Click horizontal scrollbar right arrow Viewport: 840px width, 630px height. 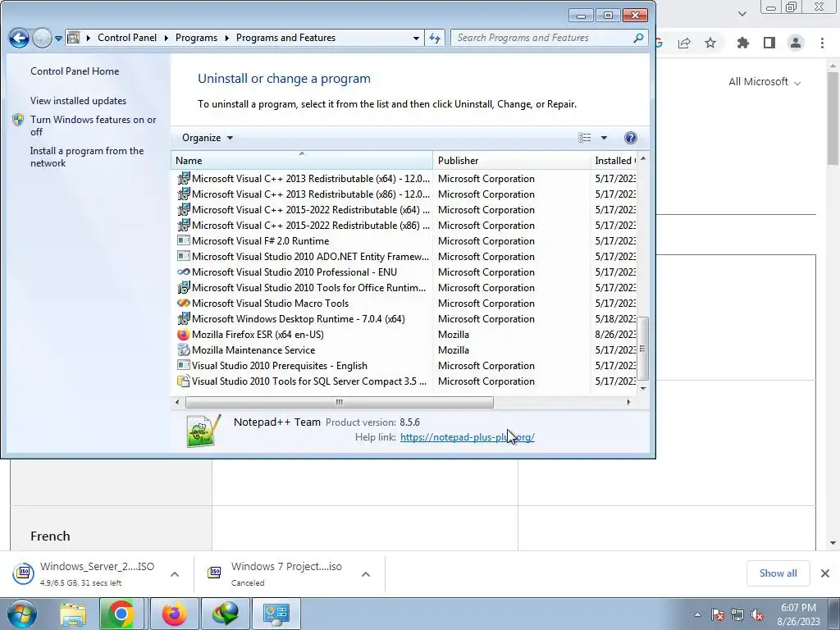[x=628, y=402]
